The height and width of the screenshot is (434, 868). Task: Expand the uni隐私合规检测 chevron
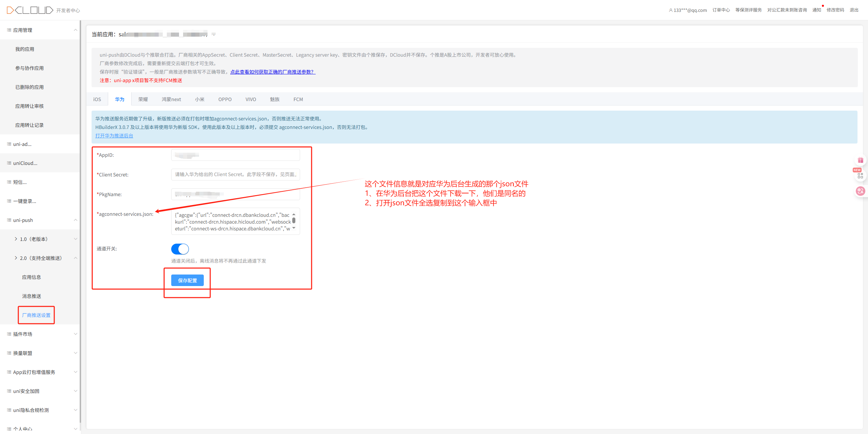[x=75, y=410]
